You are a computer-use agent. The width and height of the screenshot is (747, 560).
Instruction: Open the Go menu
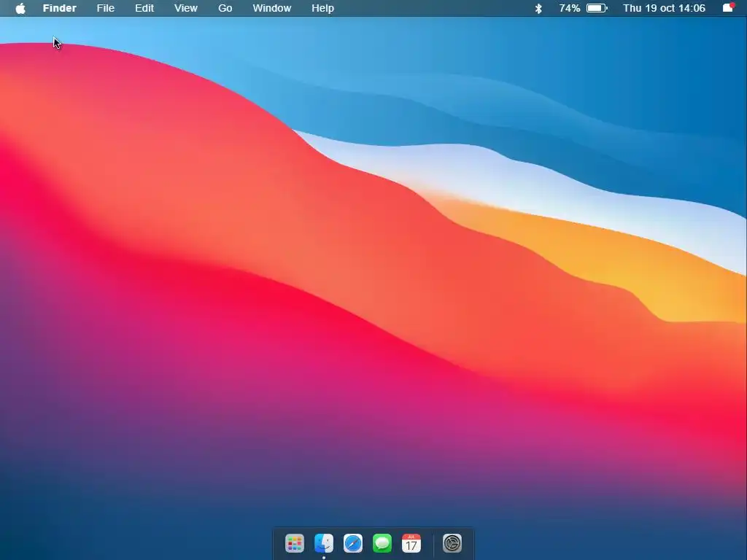(225, 8)
